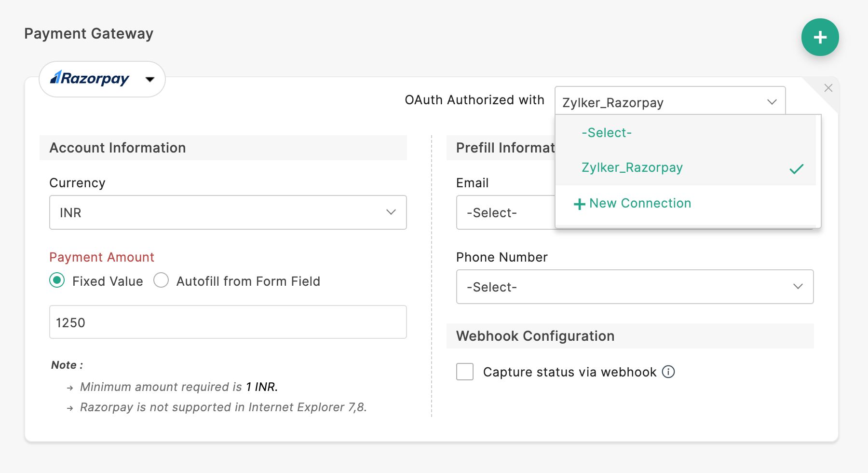The width and height of the screenshot is (868, 473).
Task: Click the New Connection link
Action: click(640, 203)
